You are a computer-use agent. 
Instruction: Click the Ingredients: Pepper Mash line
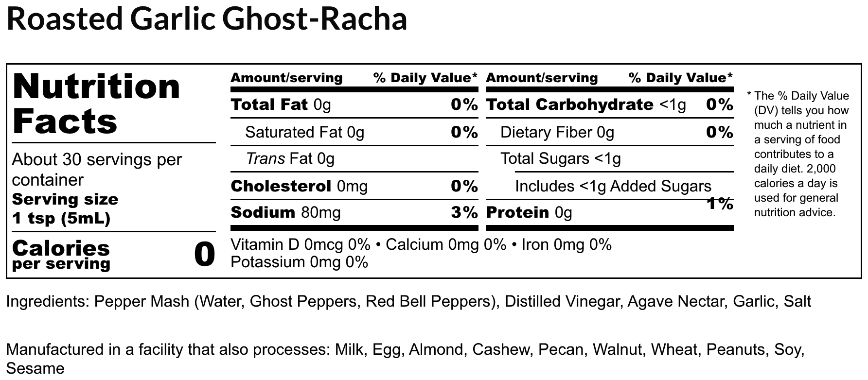tap(408, 301)
